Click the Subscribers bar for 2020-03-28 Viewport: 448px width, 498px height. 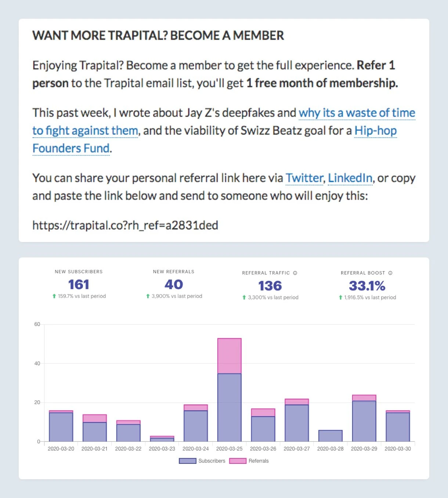point(330,436)
